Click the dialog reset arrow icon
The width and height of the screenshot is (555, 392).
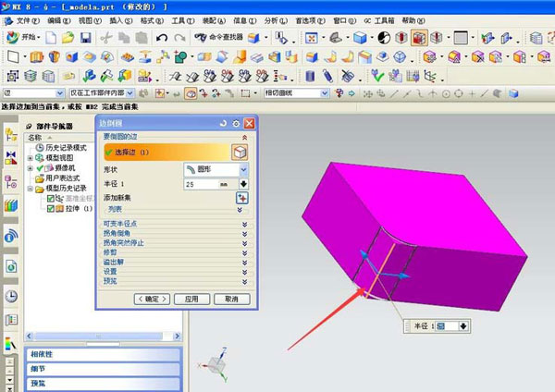(223, 123)
